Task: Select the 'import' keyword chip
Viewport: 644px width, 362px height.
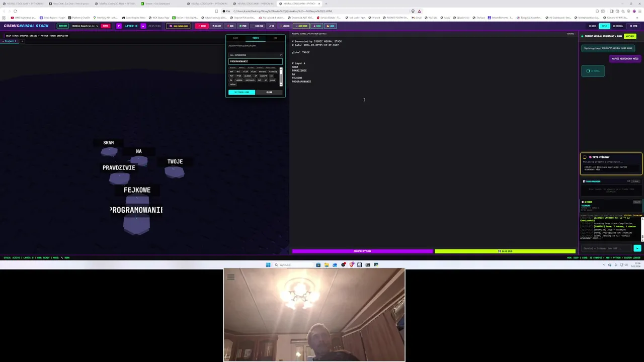Action: [x=264, y=76]
